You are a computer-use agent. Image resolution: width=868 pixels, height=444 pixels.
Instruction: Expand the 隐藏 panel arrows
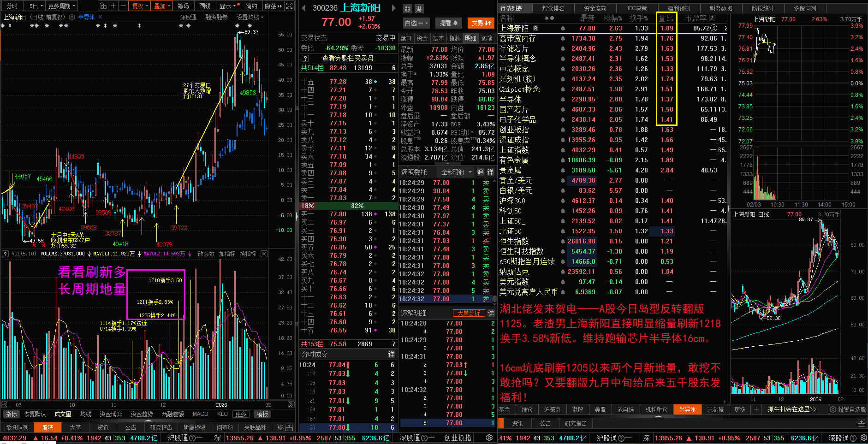coord(273,6)
